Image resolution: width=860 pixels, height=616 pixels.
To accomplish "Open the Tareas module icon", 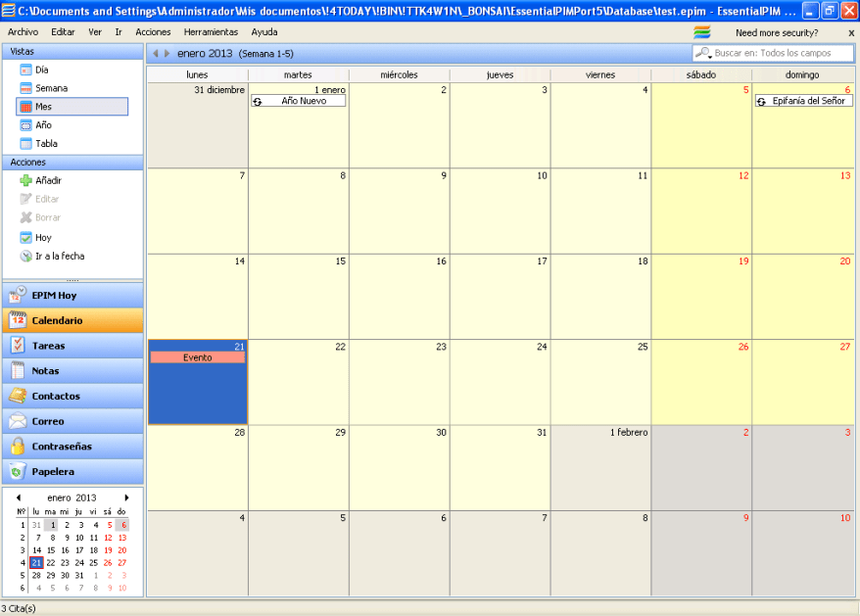I will 17,346.
